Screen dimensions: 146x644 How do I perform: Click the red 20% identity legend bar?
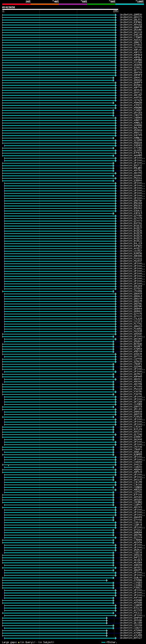[x=16, y=4]
